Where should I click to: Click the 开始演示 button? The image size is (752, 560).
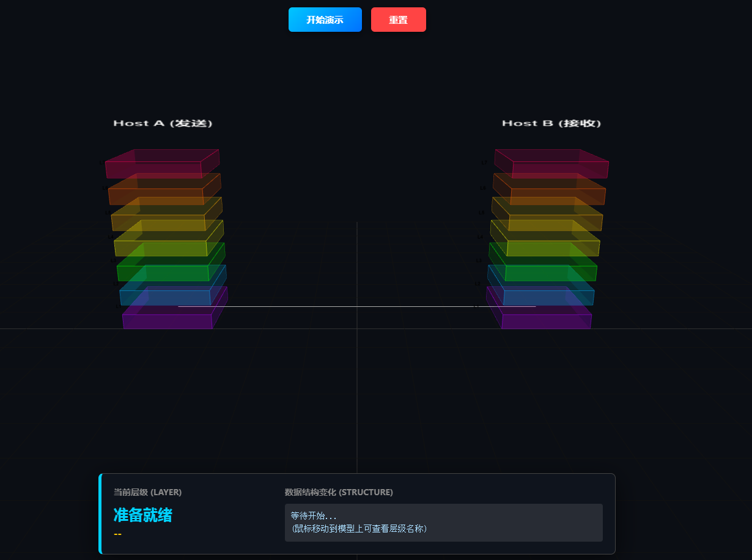click(x=325, y=20)
